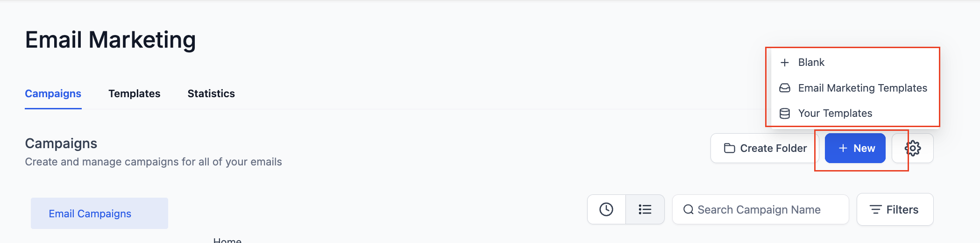Viewport: 980px width, 243px height.
Task: Open the blue New campaign dropdown
Action: coord(855,148)
